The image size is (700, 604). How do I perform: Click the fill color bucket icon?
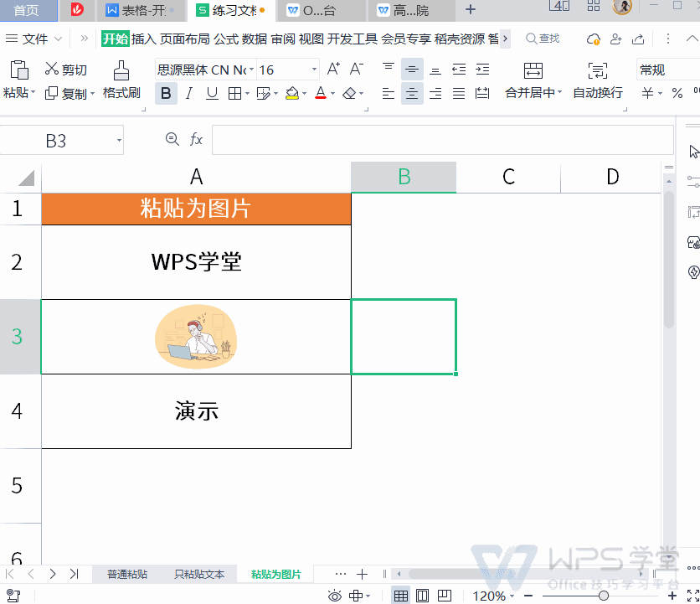pyautogui.click(x=292, y=93)
